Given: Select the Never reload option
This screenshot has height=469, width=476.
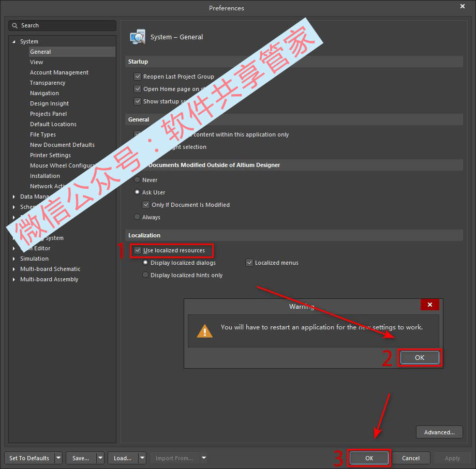Looking at the screenshot, I should pyautogui.click(x=137, y=179).
